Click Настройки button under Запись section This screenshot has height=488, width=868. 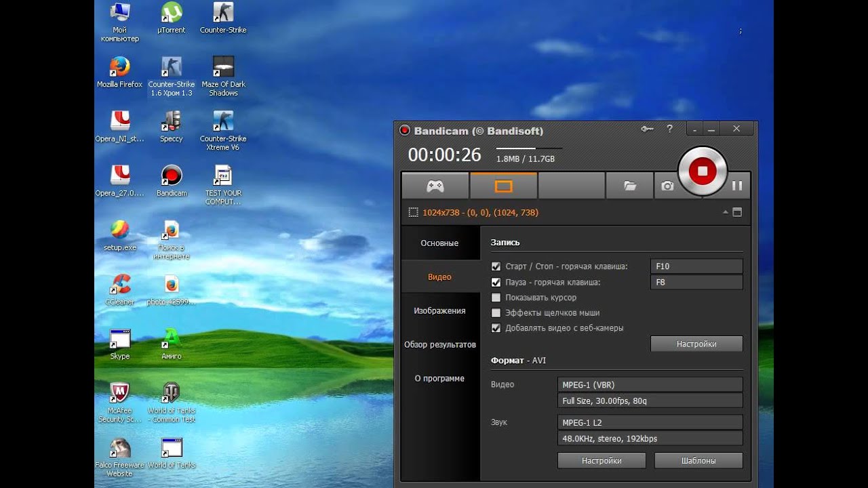tap(696, 344)
